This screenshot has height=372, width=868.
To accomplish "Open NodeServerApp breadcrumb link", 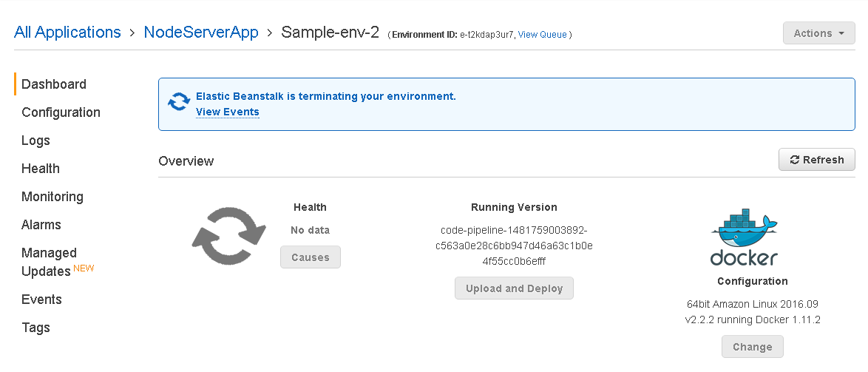I will click(x=201, y=32).
